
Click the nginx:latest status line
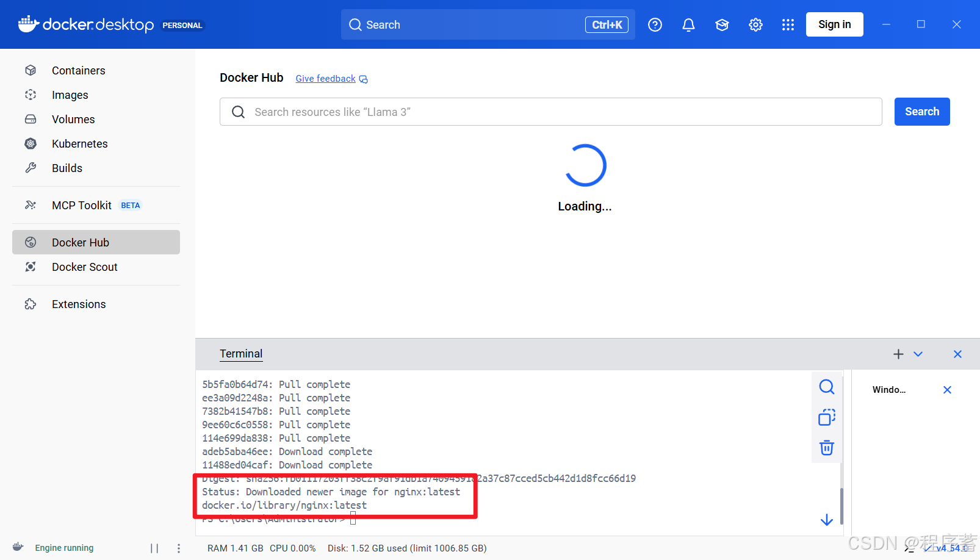(331, 492)
